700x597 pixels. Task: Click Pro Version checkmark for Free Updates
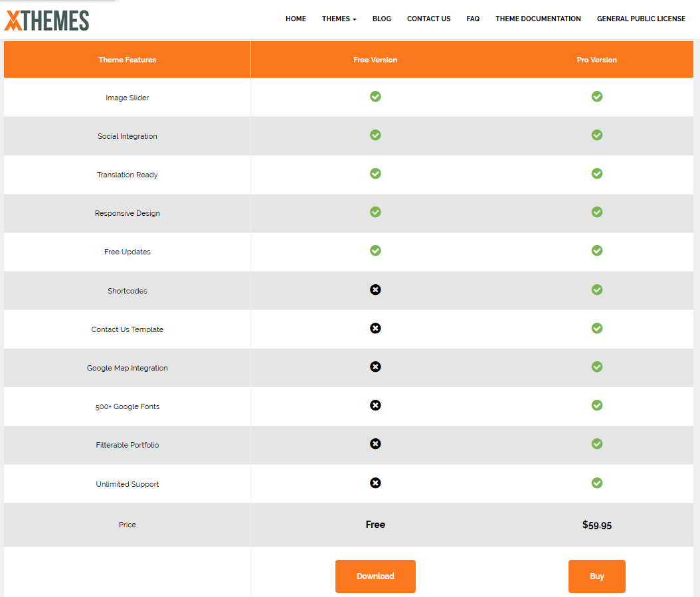point(597,251)
